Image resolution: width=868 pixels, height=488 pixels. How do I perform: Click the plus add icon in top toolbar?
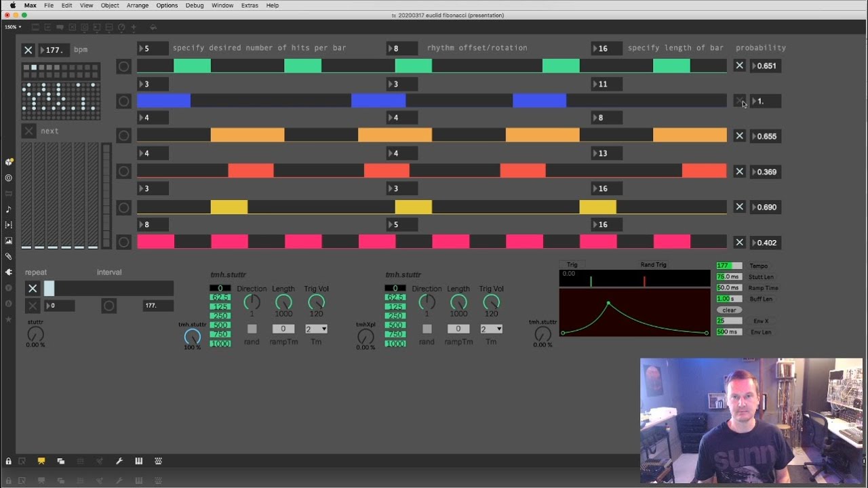point(134,28)
